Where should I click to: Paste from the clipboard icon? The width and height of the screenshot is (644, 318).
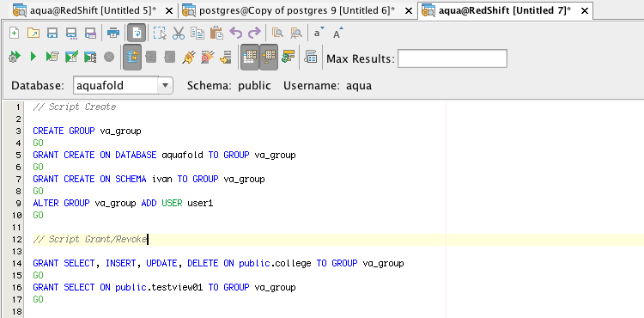(x=216, y=34)
